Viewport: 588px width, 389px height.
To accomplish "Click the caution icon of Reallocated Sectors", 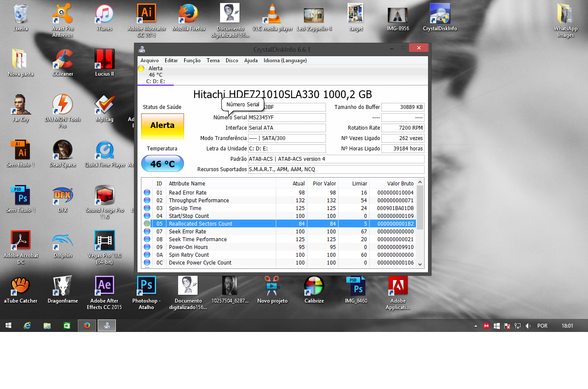I will point(147,224).
